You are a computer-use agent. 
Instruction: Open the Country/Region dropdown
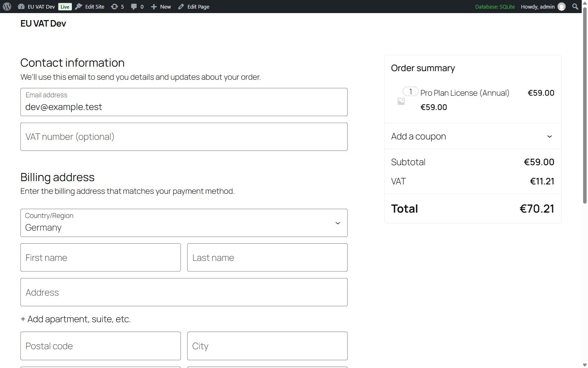coord(184,223)
